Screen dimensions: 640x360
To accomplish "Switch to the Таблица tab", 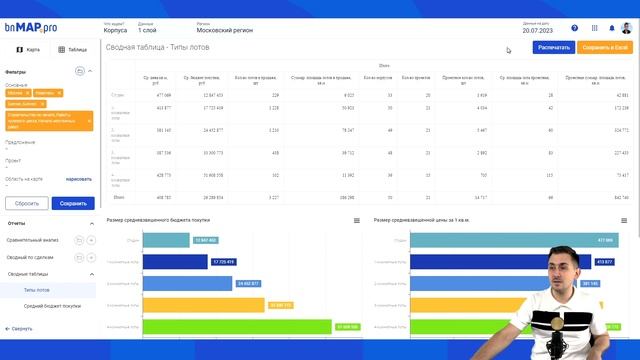I will tap(73, 50).
